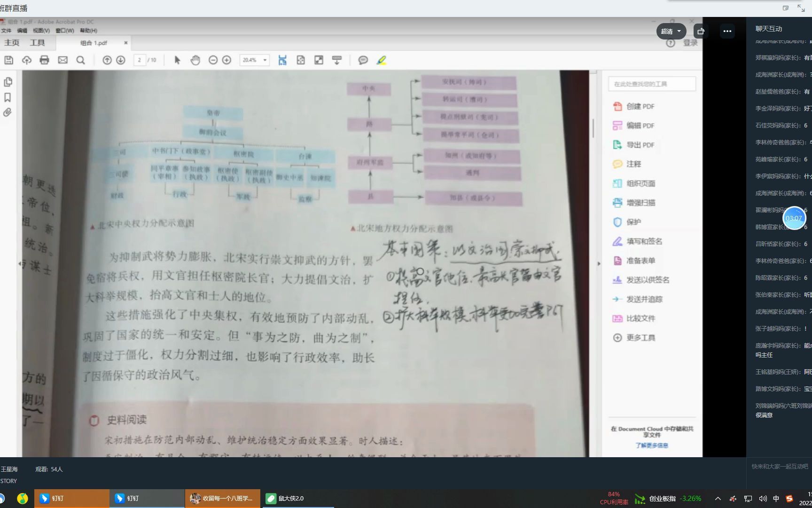
Task: Click the livestream mini-window icon
Action: click(x=786, y=8)
